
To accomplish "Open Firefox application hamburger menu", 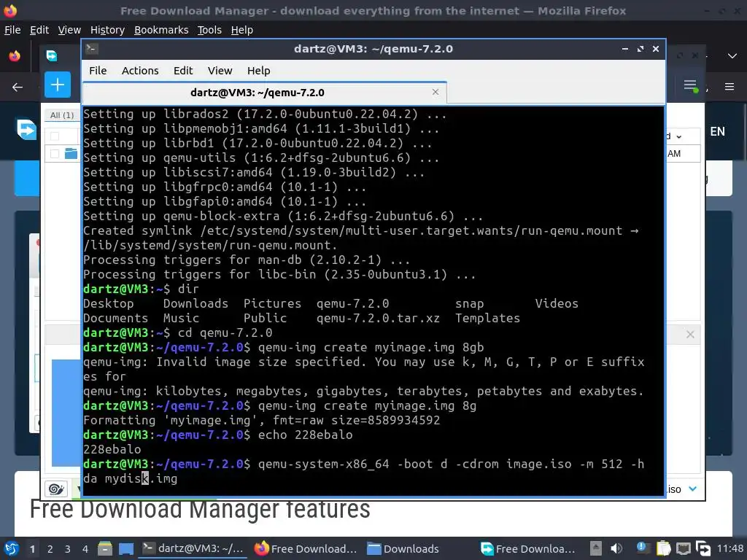I will click(729, 87).
